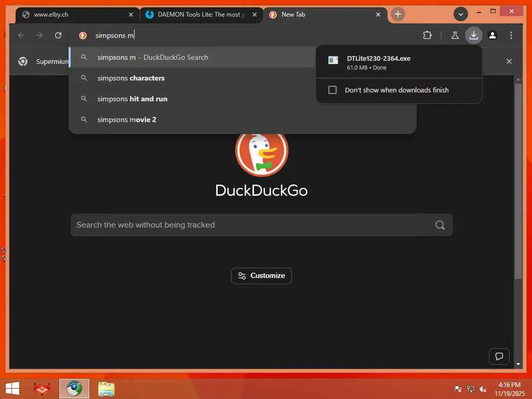Click the Supermium logo icon
The image size is (532, 399).
click(x=23, y=61)
